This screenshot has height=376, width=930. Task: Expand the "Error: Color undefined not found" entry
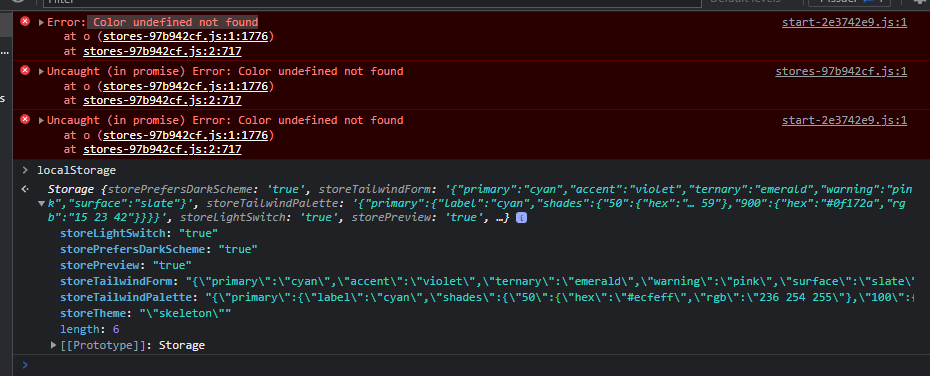point(42,23)
